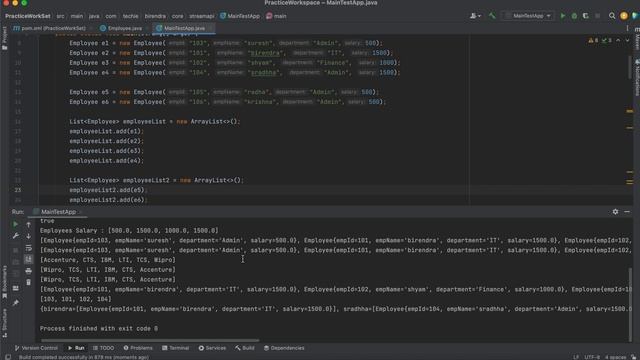Click the Run panel layout icon

16,288
